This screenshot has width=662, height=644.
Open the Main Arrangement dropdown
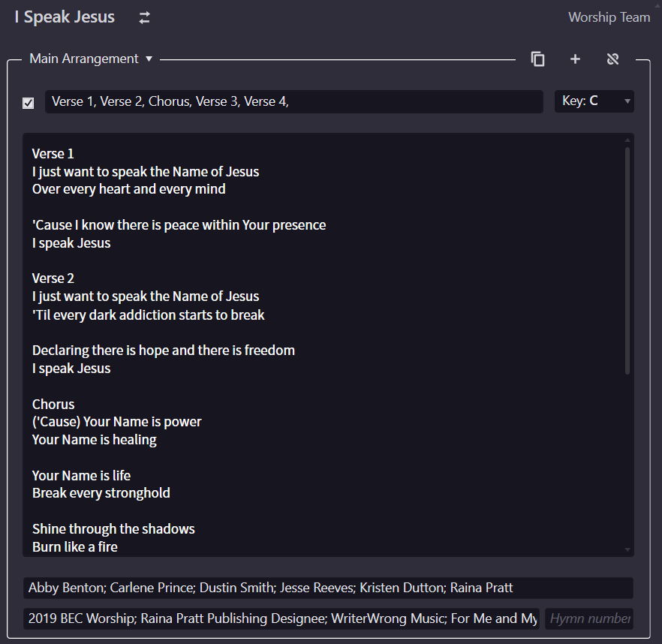(91, 59)
